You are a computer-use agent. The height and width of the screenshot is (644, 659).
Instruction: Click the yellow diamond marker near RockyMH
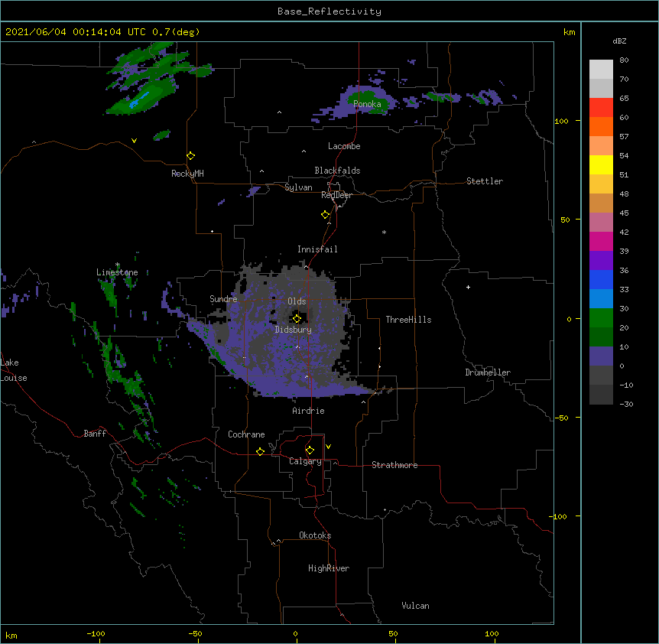click(x=190, y=156)
